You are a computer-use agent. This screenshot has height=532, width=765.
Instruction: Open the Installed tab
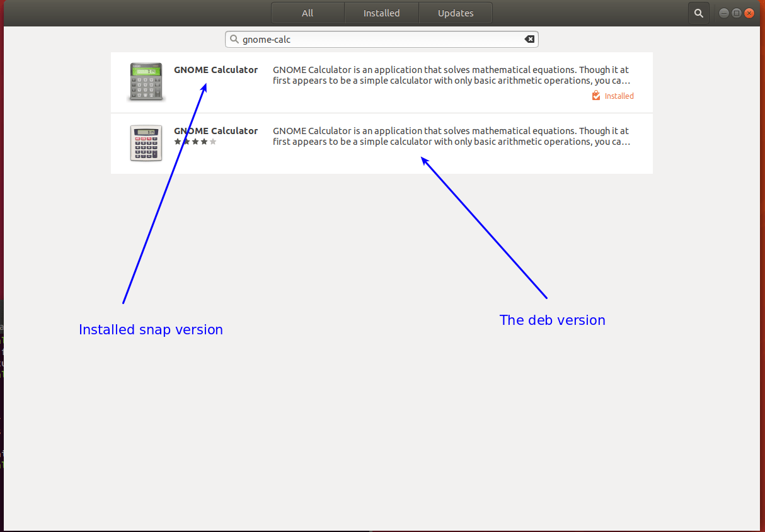tap(381, 13)
